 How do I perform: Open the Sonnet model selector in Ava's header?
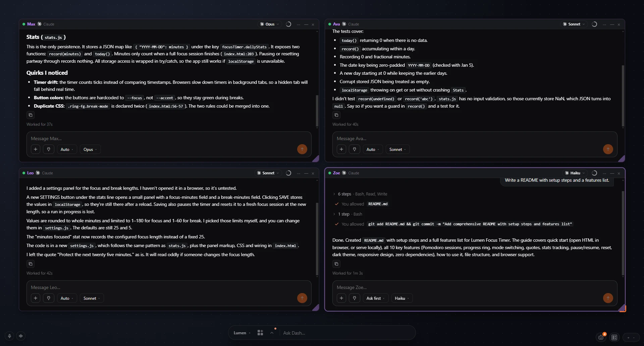pyautogui.click(x=574, y=24)
